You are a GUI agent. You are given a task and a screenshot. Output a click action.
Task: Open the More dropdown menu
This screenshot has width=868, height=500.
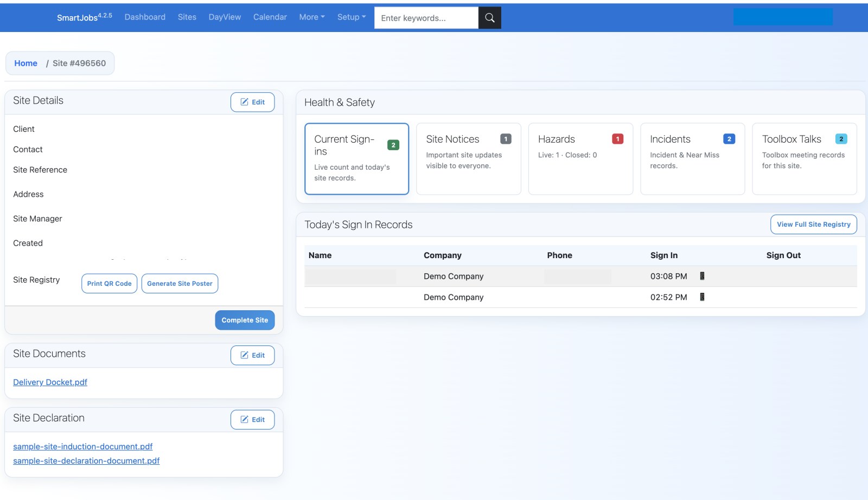coord(312,17)
